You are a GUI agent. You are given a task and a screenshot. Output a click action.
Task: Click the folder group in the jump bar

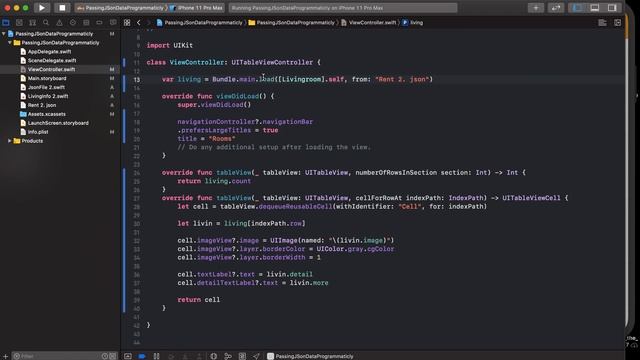(x=291, y=23)
